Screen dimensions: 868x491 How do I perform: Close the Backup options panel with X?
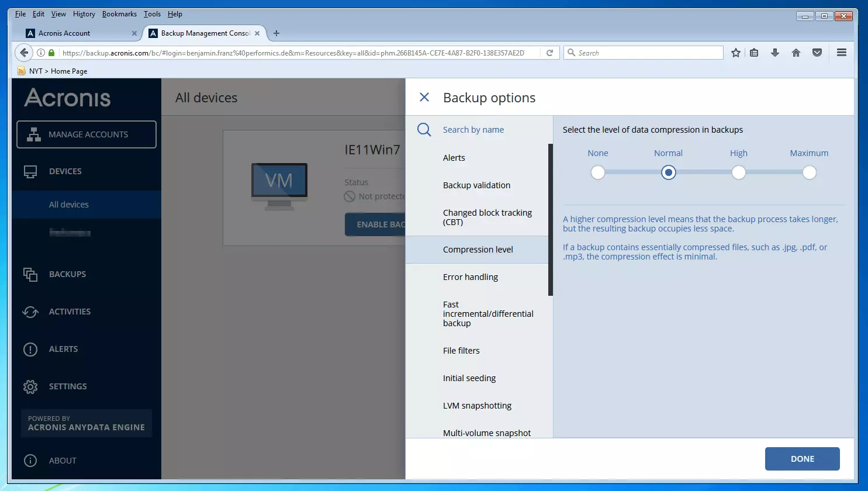pos(424,97)
